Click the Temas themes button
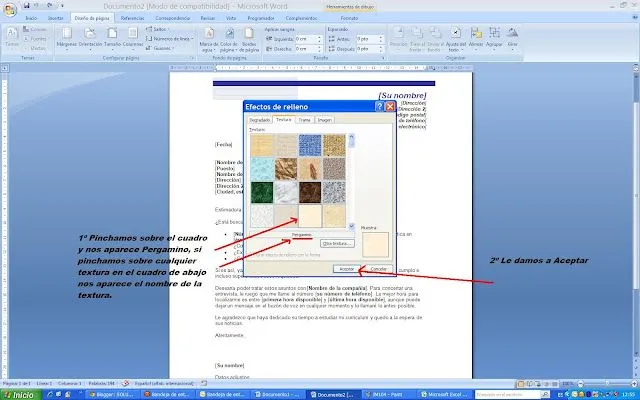Viewport: 640px width, 400px height. point(12,38)
